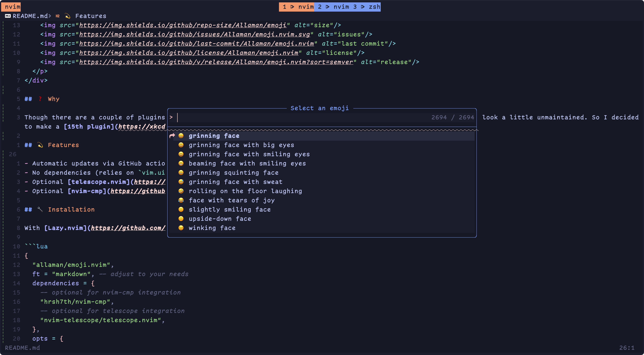Click the comet icon in Features heading
The width and height of the screenshot is (644, 355).
[40, 145]
